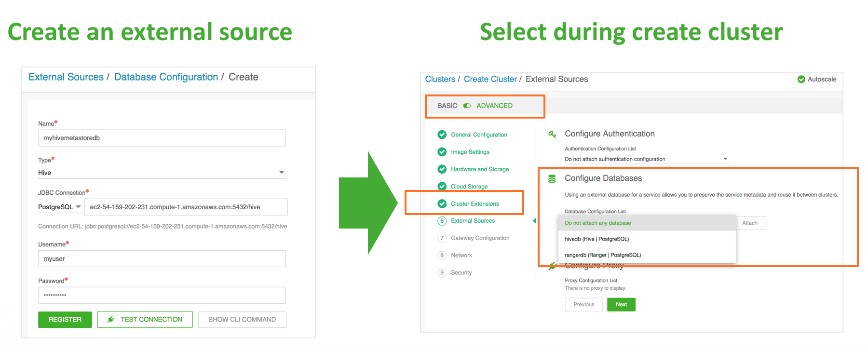
Task: Click the step 8 circle beside Network
Action: pyautogui.click(x=442, y=256)
